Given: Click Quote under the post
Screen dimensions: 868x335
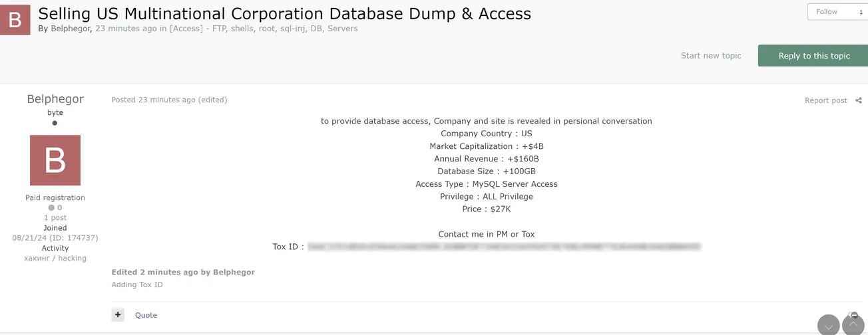Looking at the screenshot, I should tap(146, 315).
